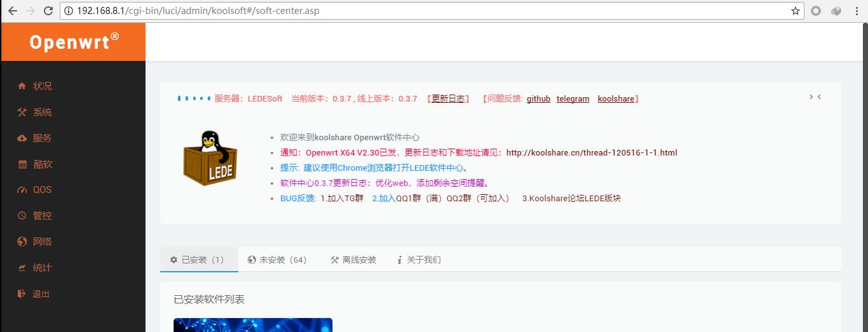Open 管控 in the sidebar
868x332 pixels.
(x=43, y=216)
